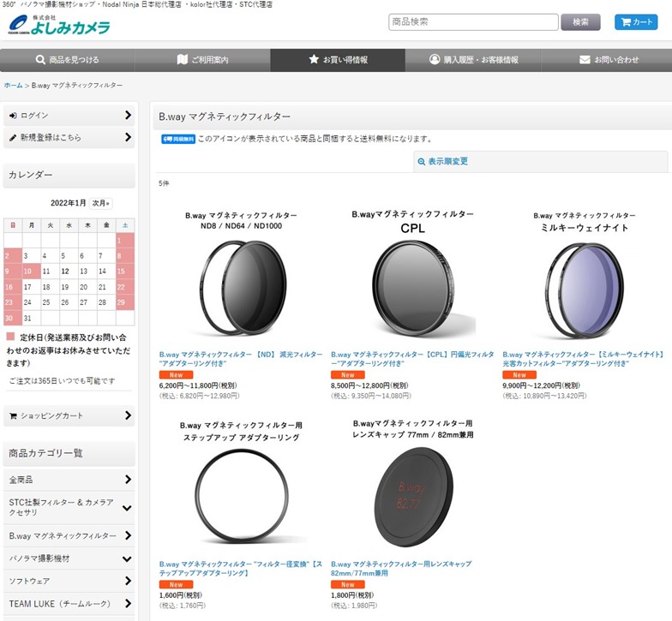This screenshot has height=621, width=672.
Task: Click the blue 同梱無料 shipping badge icon
Action: 178,139
